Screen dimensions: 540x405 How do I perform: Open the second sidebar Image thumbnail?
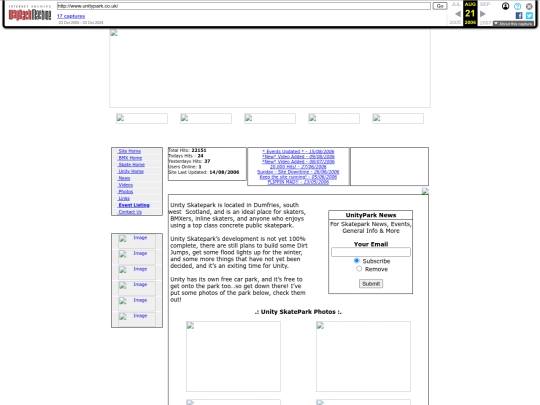coord(137,257)
